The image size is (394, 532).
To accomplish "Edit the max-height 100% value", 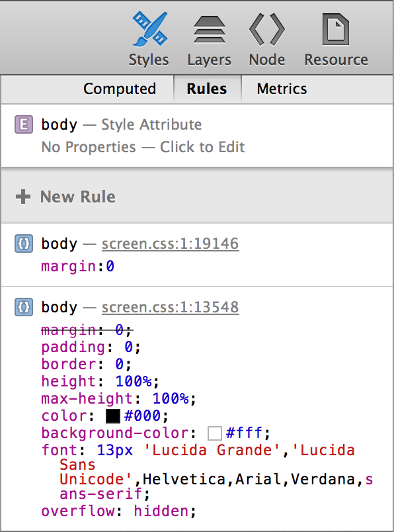I will [x=171, y=398].
